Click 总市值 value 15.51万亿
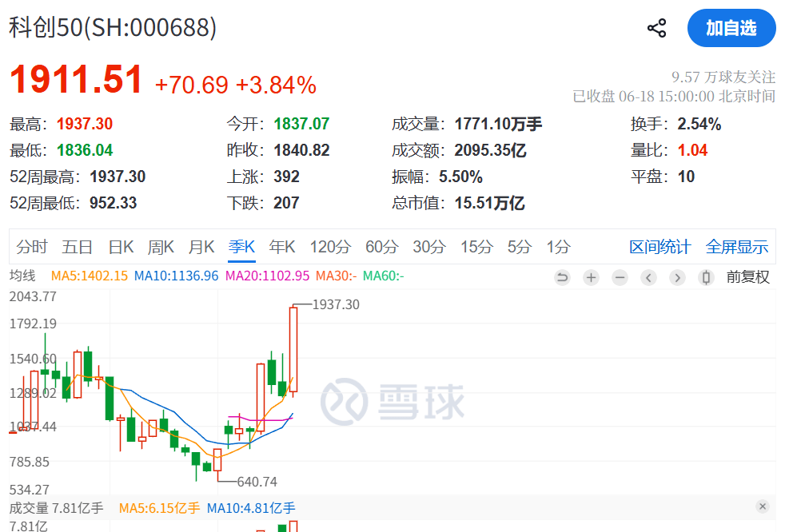This screenshot has height=532, width=801. 489,203
